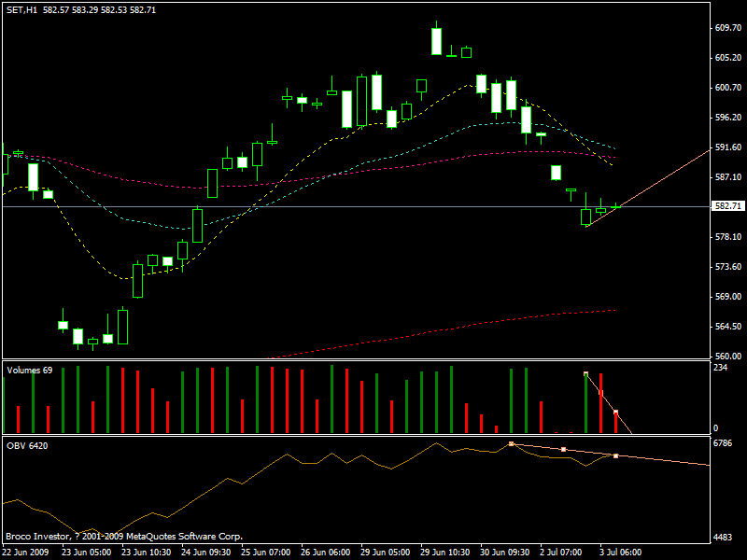Click the 2 Jul 07:00 time label

click(x=561, y=553)
